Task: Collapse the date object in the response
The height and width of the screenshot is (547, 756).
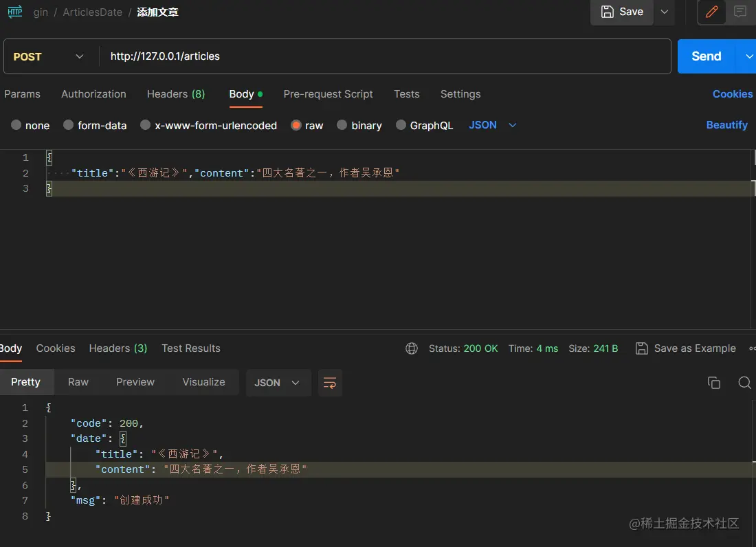Action: [122, 438]
